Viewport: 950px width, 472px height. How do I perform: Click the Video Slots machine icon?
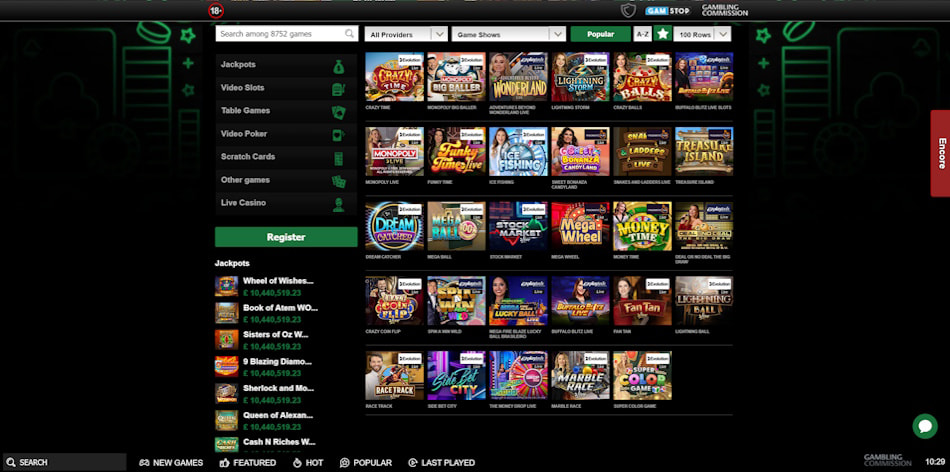coord(339,88)
